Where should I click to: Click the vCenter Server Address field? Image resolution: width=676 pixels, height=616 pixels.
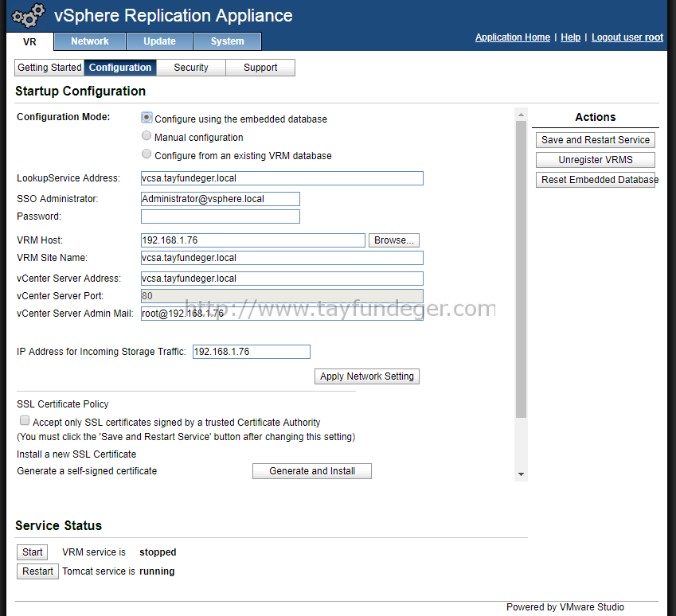point(282,279)
